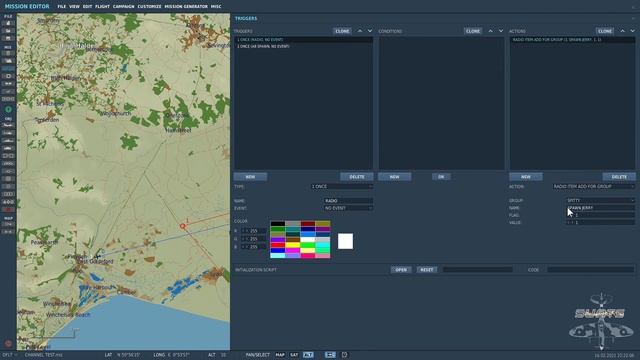
Task: Click the rightmost square icon in status bar
Action: click(344, 355)
